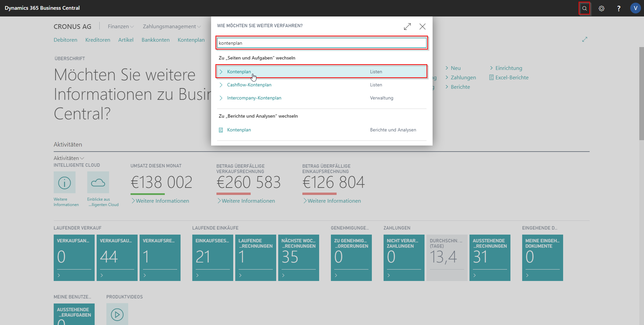This screenshot has width=644, height=325.
Task: Open the EINKAUFSBES... tile showing 21
Action: [x=213, y=258]
